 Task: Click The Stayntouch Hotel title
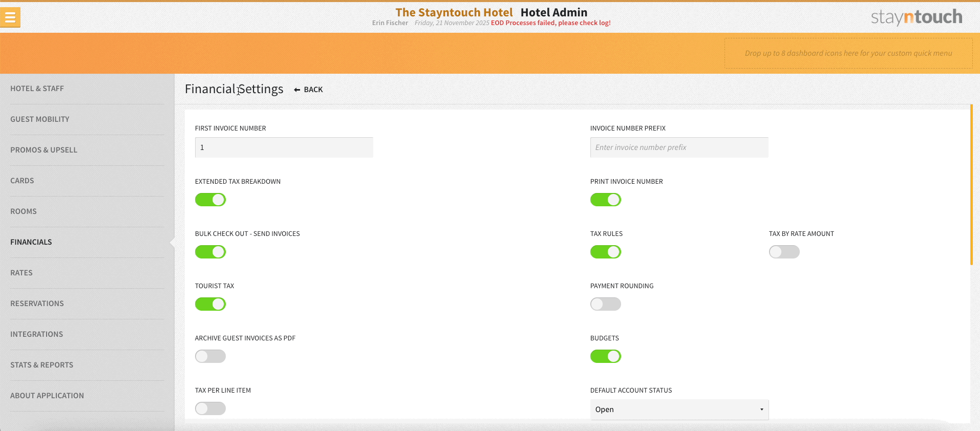pos(454,12)
